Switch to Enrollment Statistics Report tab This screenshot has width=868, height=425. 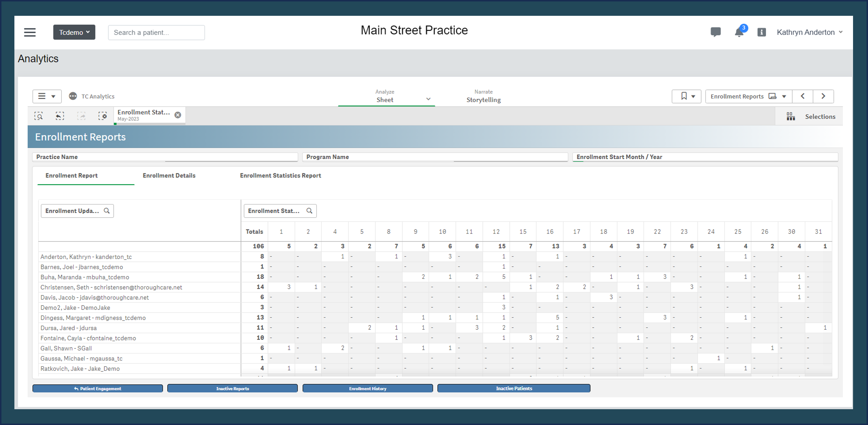[x=280, y=176]
